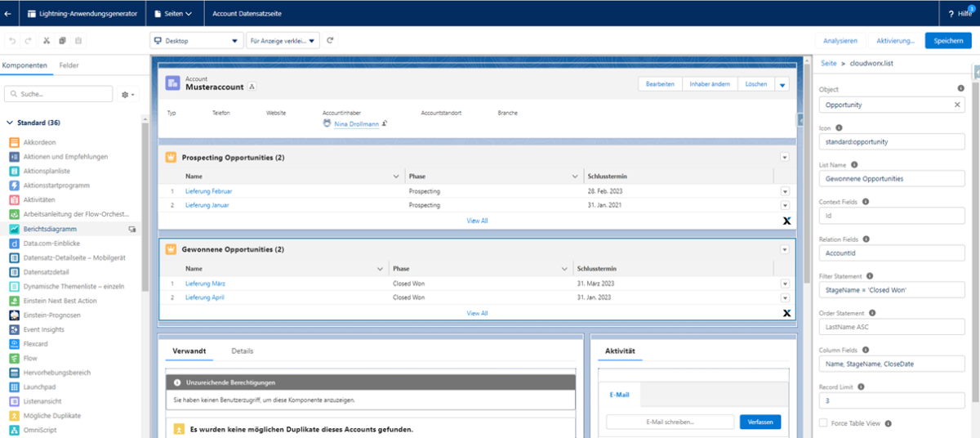
Task: Click the copy icon in the toolbar
Action: pos(63,40)
